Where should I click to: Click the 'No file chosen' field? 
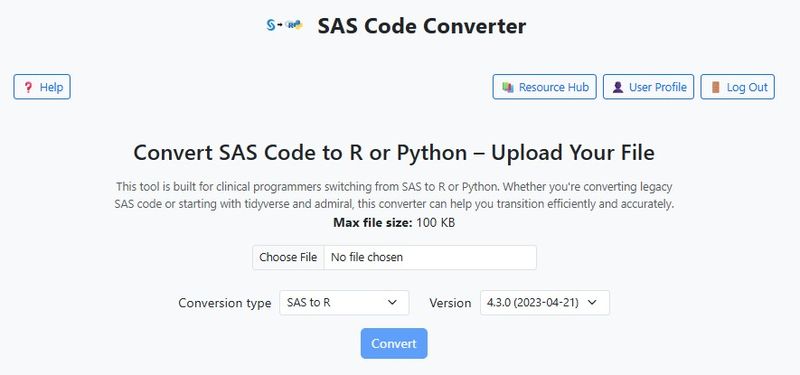click(430, 257)
